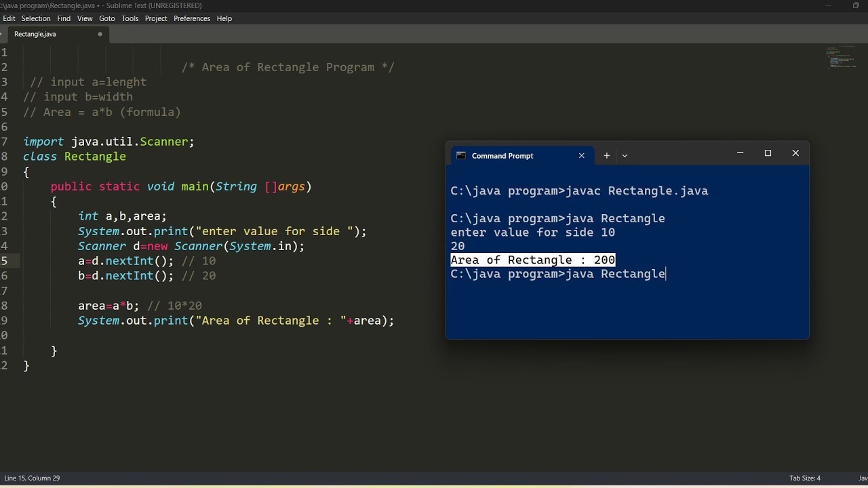Click the Tab Size: 4 status item
This screenshot has height=488, width=868.
pyautogui.click(x=805, y=478)
